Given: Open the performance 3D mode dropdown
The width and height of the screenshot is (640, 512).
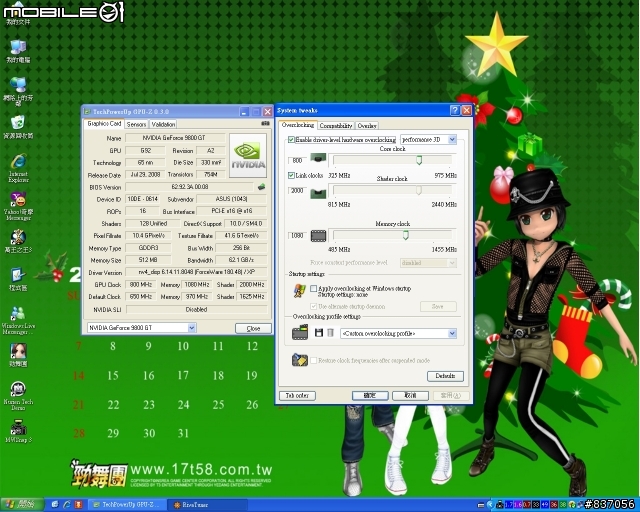Looking at the screenshot, I should (428, 140).
